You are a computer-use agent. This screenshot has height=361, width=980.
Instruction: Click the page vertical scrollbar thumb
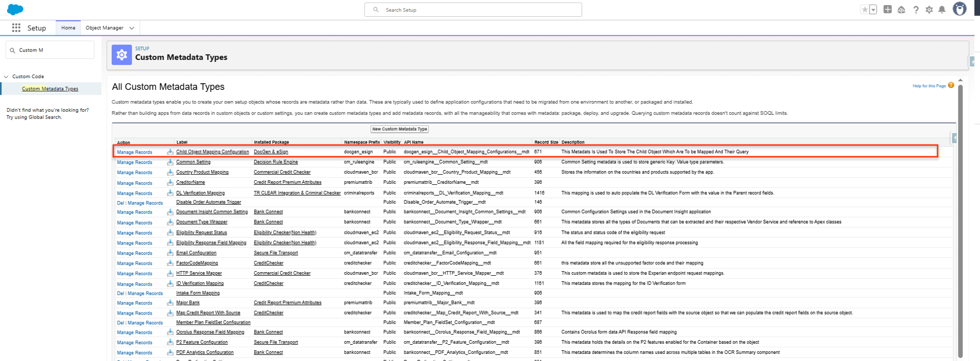pos(960,221)
